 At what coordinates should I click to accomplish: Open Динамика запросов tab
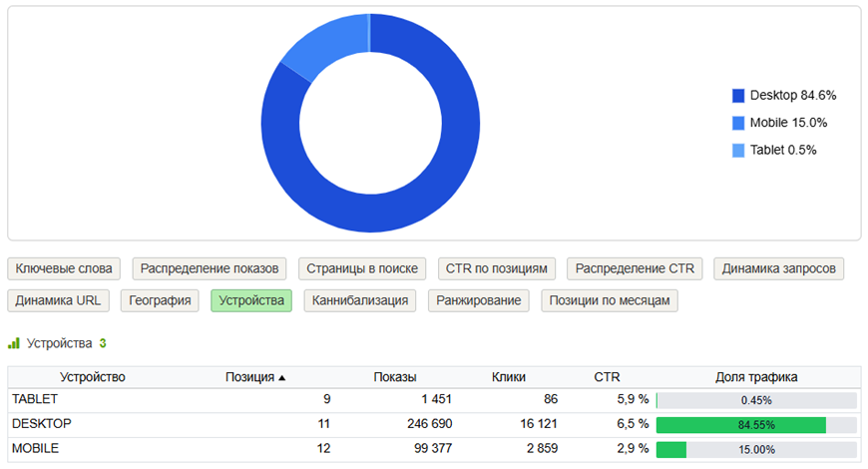tap(779, 268)
